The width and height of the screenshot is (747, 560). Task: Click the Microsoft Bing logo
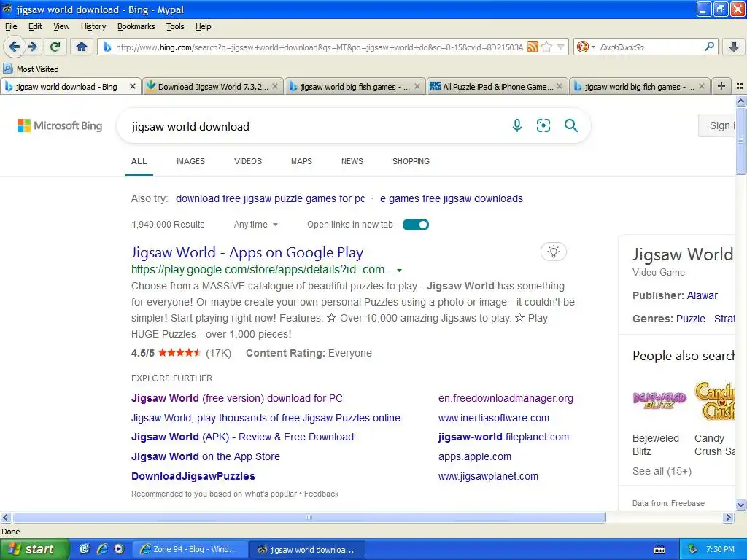[x=60, y=125]
